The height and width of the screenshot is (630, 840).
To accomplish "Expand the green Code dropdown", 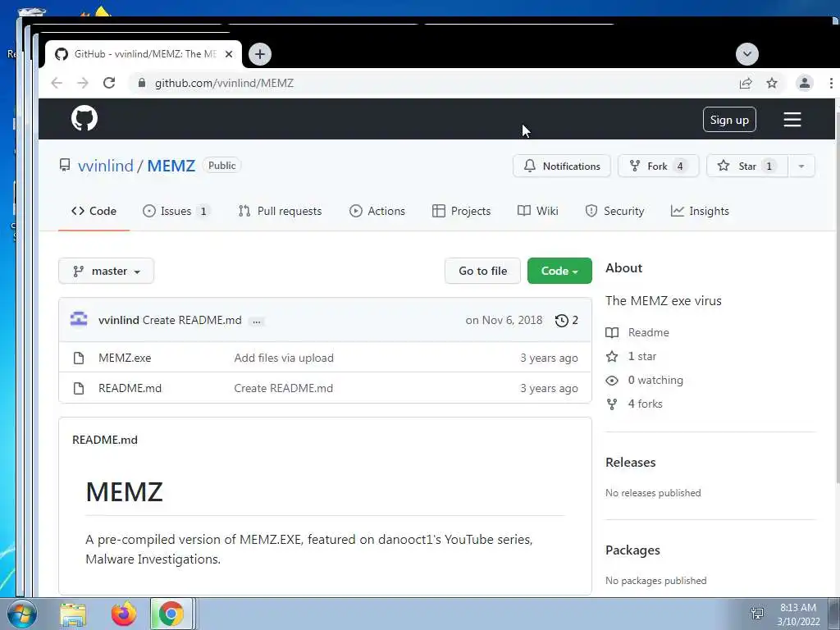I will point(559,271).
